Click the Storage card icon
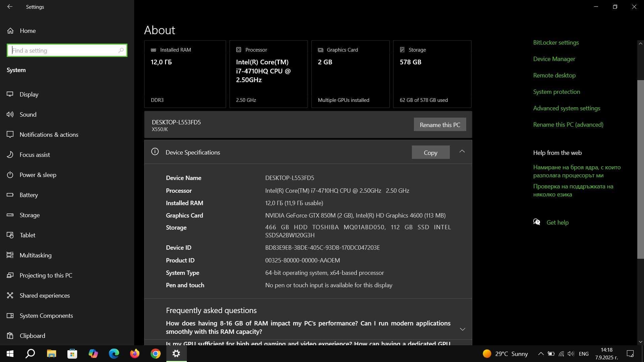644x362 pixels. [x=402, y=50]
